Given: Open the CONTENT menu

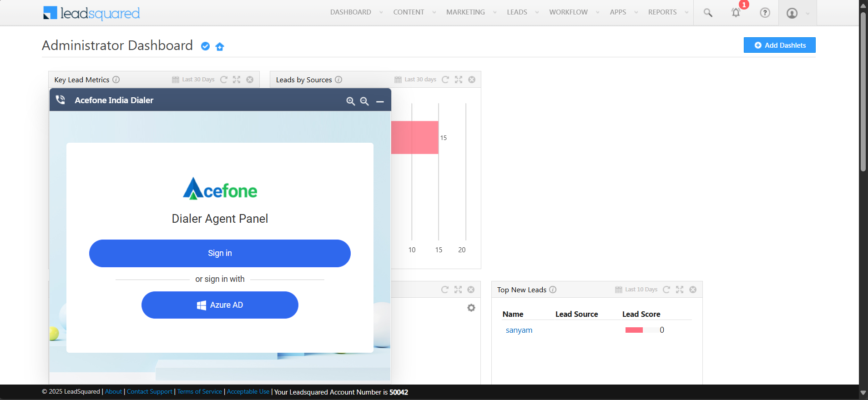Looking at the screenshot, I should coord(409,12).
